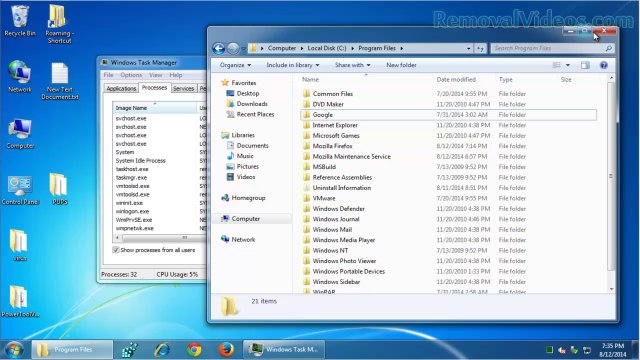This screenshot has height=360, width=640.
Task: Sort by Image Name column header
Action: tap(154, 108)
